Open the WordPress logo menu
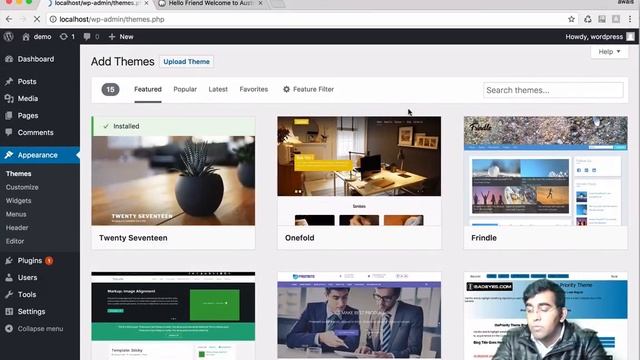Image resolution: width=640 pixels, height=360 pixels. pyautogui.click(x=9, y=37)
